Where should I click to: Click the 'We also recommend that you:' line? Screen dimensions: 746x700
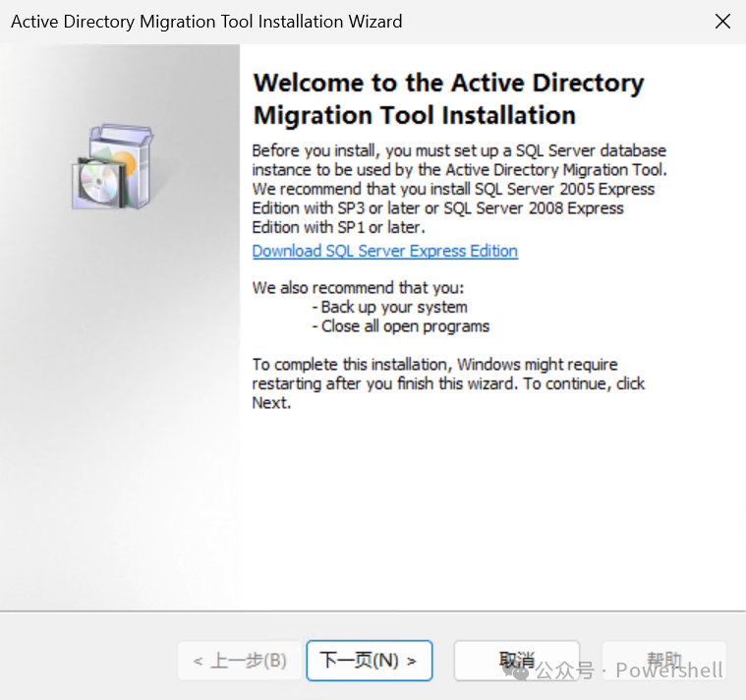click(x=358, y=288)
